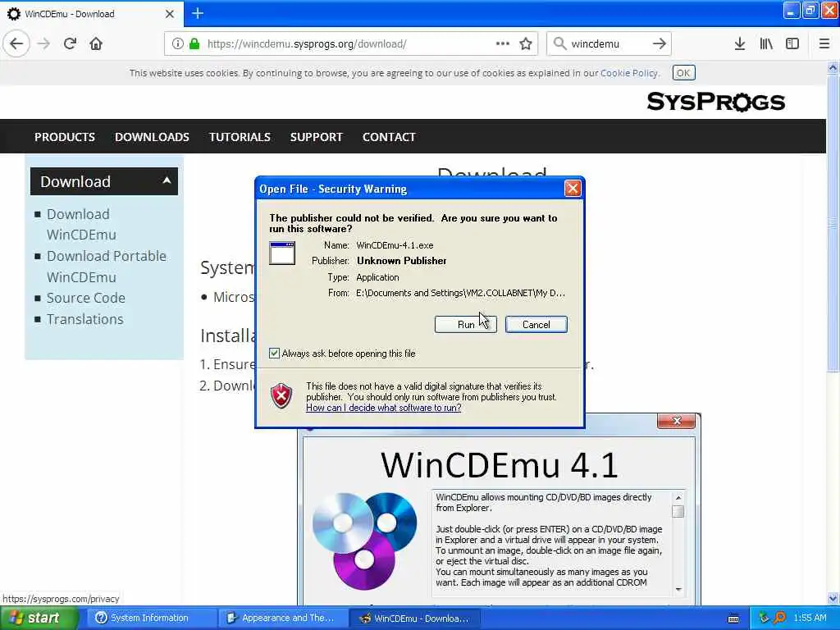The height and width of the screenshot is (630, 840).
Task: Click the description box scroll-up arrow
Action: click(678, 498)
